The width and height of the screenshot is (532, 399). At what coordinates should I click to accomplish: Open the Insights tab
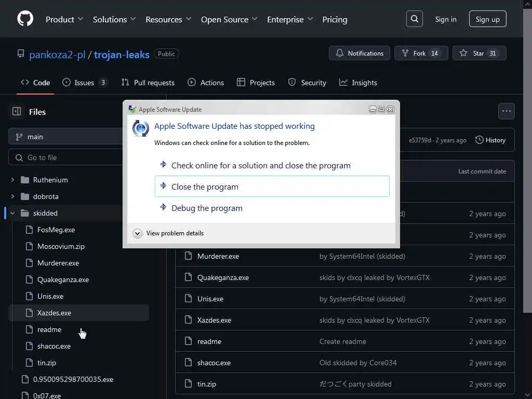click(x=358, y=83)
